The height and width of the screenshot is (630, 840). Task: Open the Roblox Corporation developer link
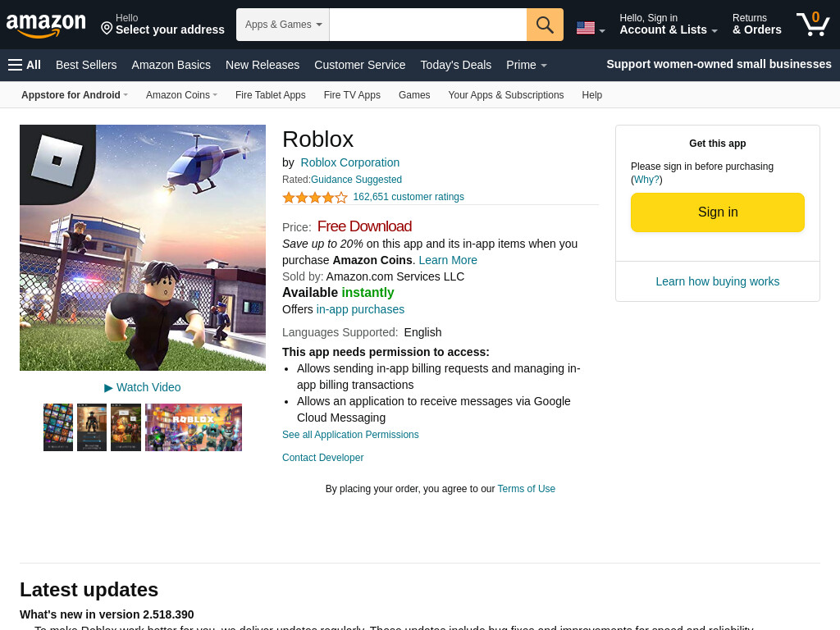349,162
